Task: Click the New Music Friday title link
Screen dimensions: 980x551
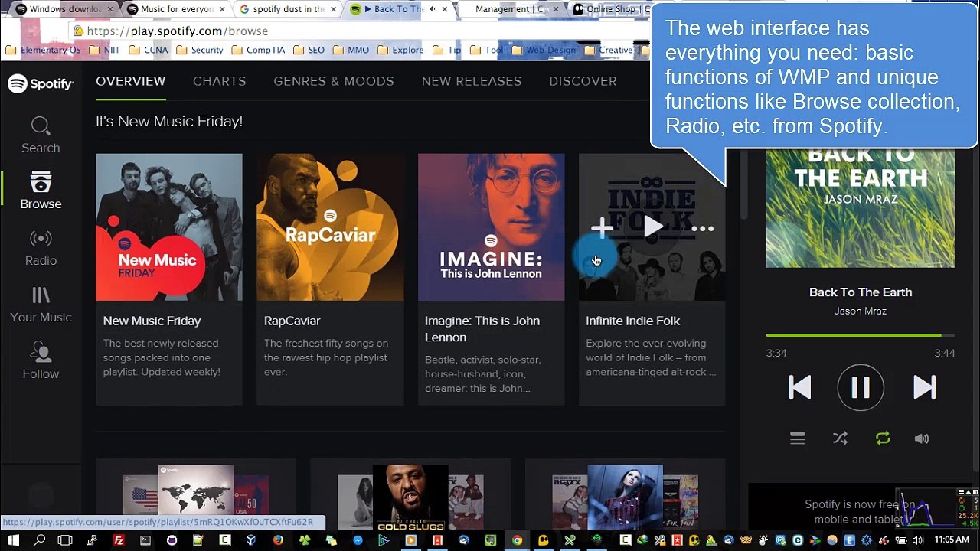Action: pyautogui.click(x=152, y=321)
